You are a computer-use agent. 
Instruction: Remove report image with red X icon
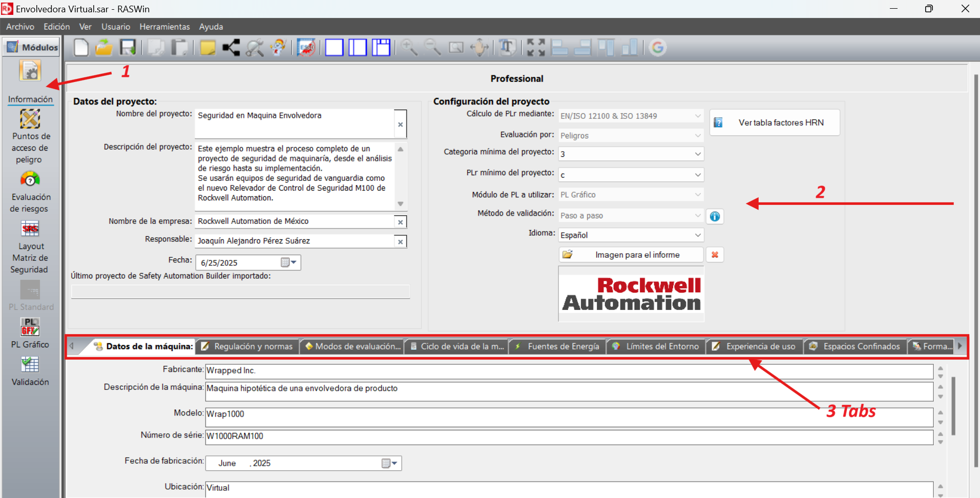(715, 255)
